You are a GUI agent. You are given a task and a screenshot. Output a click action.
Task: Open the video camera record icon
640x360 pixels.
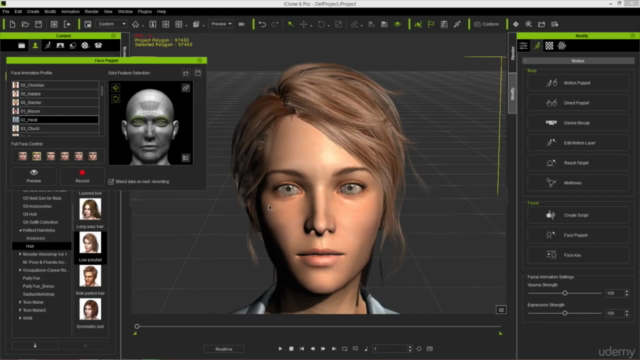pos(242,24)
